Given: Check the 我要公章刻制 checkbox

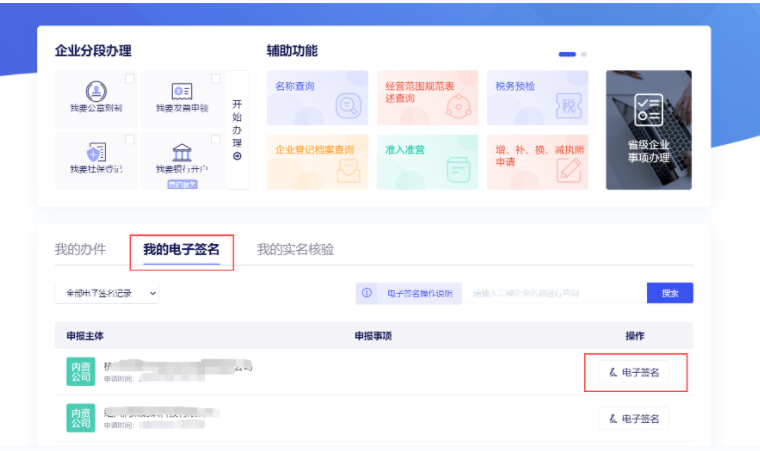Looking at the screenshot, I should pyautogui.click(x=130, y=78).
